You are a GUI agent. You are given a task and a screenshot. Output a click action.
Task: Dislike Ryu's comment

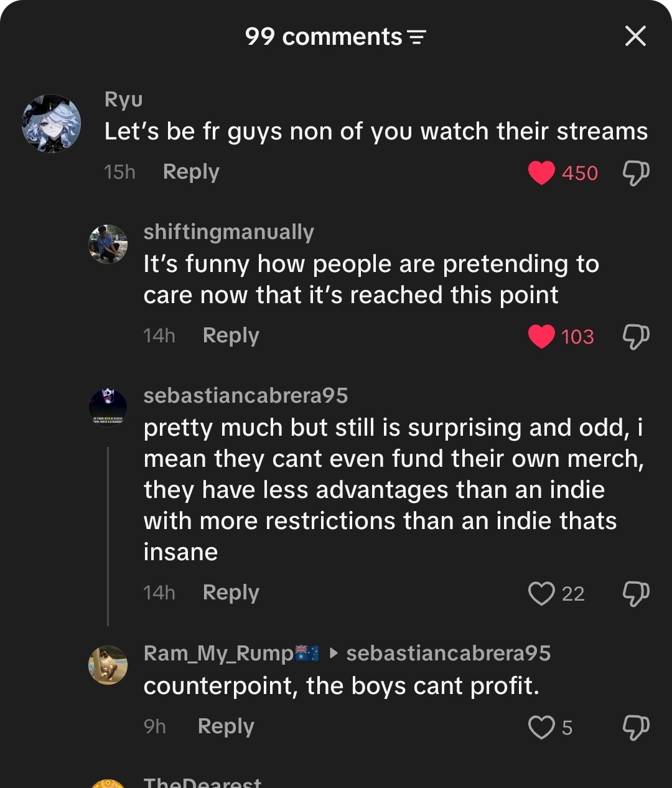point(636,172)
